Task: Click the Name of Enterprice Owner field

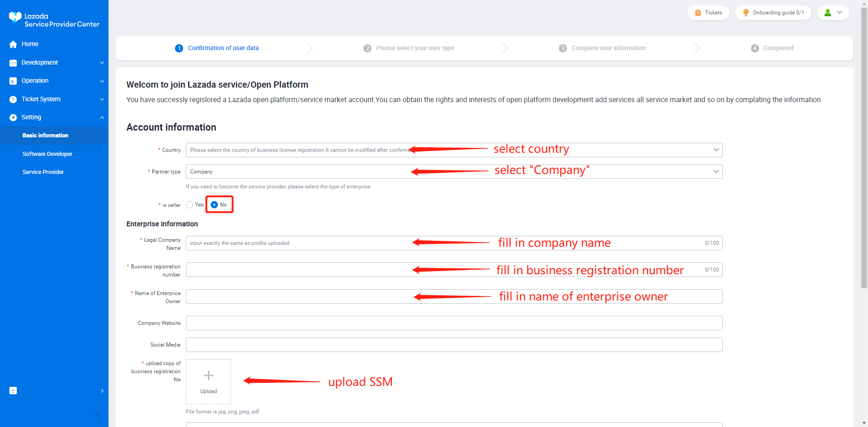Action: [454, 296]
